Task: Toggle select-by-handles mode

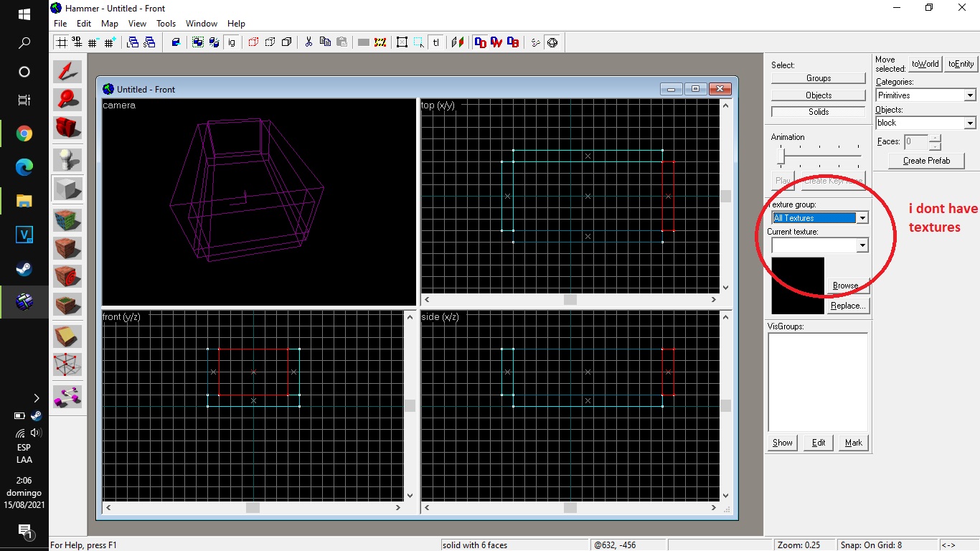Action: click(402, 42)
